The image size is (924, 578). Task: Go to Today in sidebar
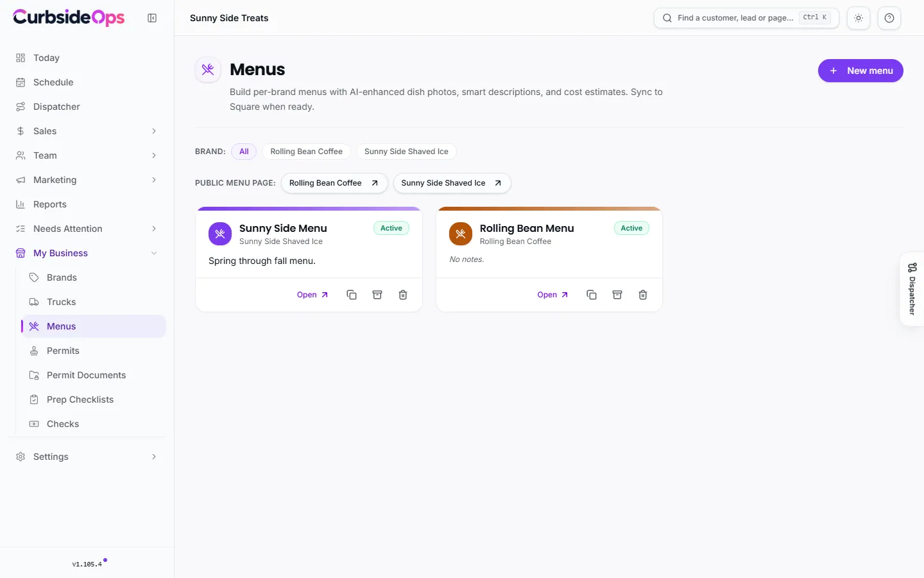tap(87, 58)
